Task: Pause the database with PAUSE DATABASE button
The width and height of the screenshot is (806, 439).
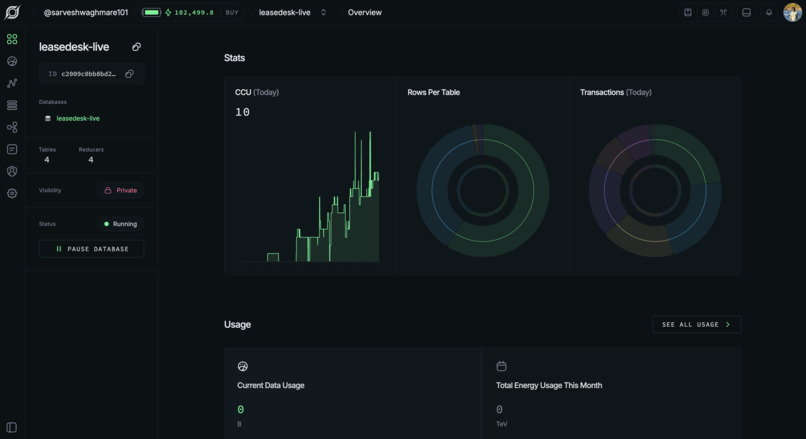Action: pos(91,249)
